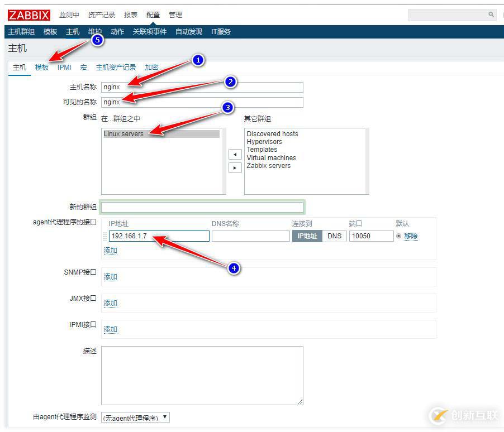Screen dimensions: 504x432
Task: Select the default interface radio button
Action: point(398,236)
